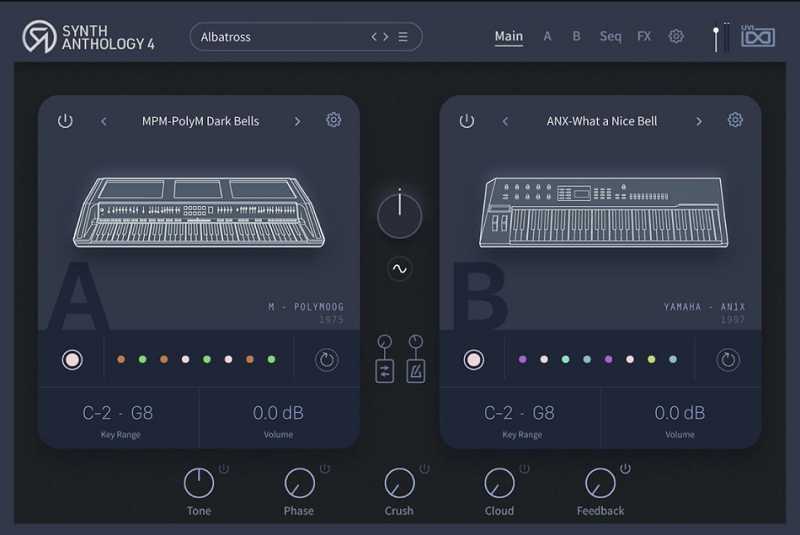Click the Crush knob
Viewport: 800px width, 535px height.
399,482
